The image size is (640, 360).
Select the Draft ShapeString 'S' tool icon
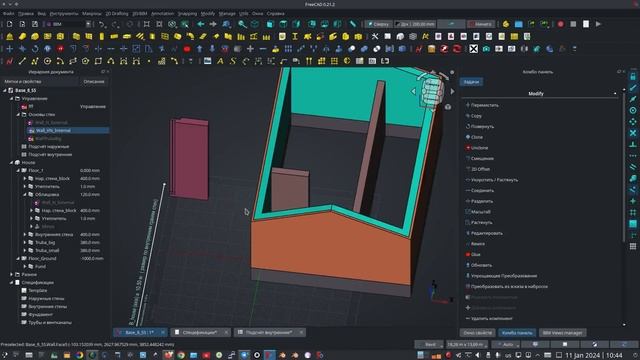pyautogui.click(x=233, y=61)
